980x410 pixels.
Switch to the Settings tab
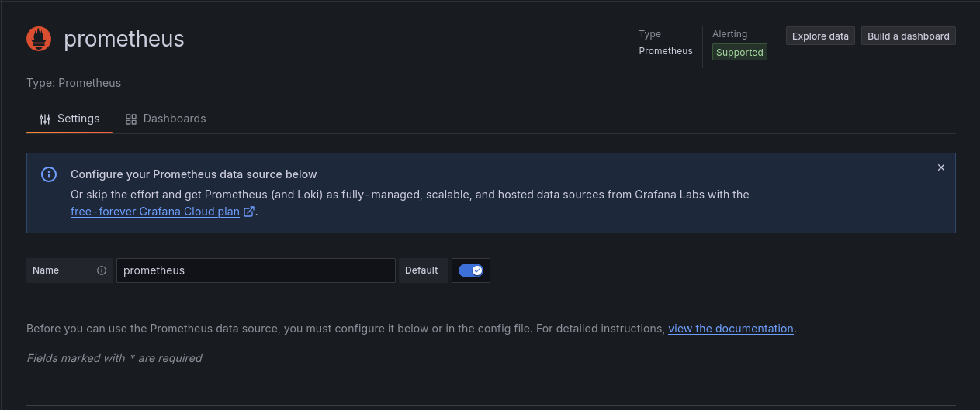point(70,119)
